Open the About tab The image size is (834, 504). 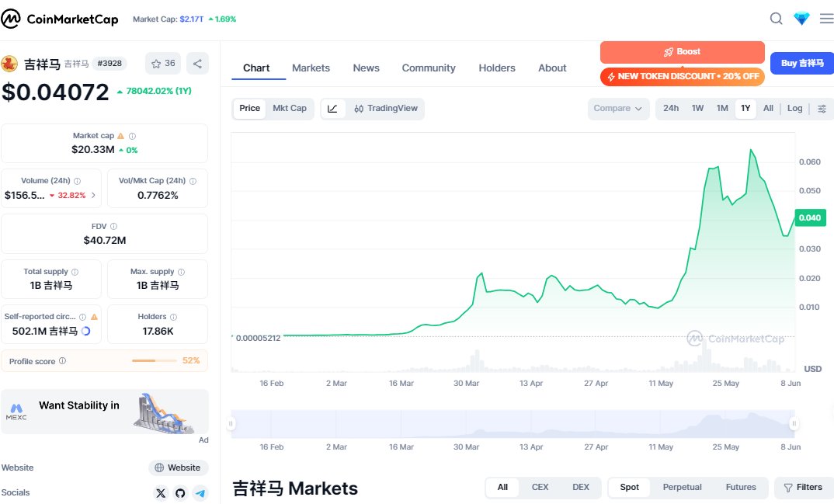point(552,68)
